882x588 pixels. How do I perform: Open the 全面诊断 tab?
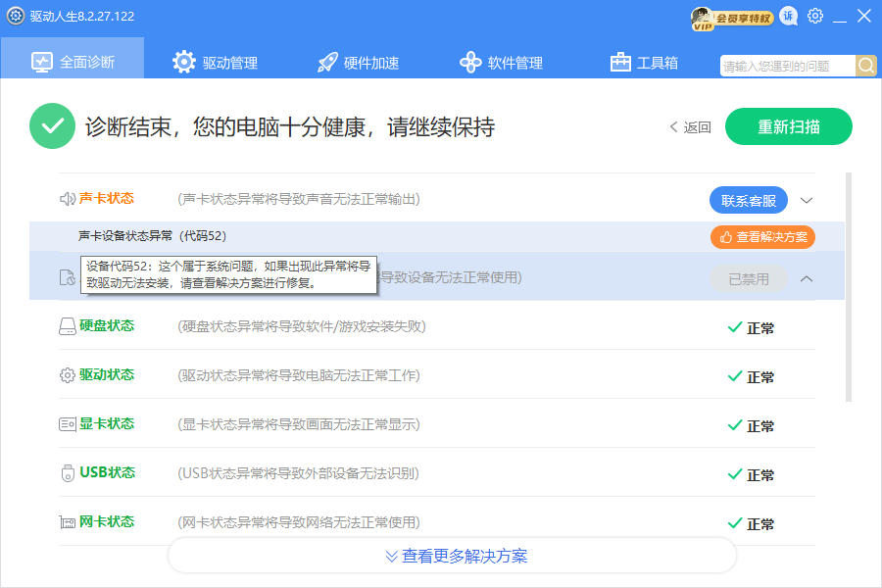click(x=73, y=60)
